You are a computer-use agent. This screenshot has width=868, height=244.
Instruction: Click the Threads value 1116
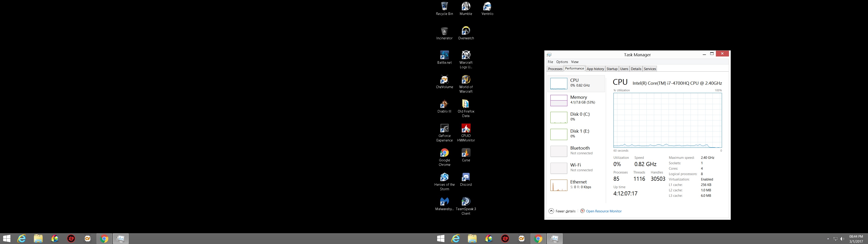[639, 179]
